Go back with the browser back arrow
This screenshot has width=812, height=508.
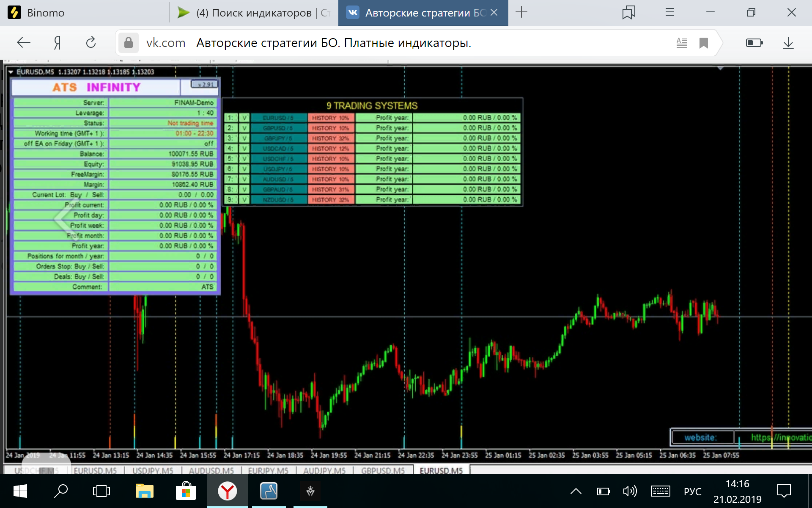click(24, 42)
